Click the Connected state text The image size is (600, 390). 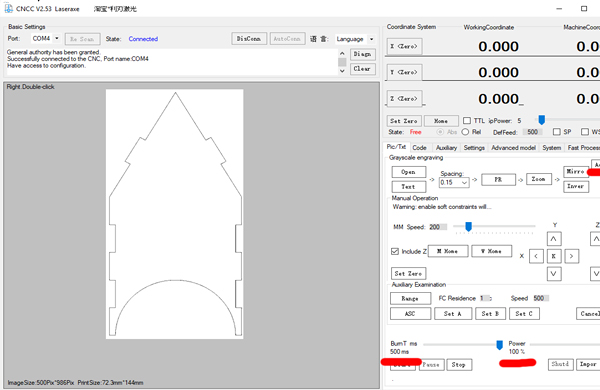coord(143,39)
